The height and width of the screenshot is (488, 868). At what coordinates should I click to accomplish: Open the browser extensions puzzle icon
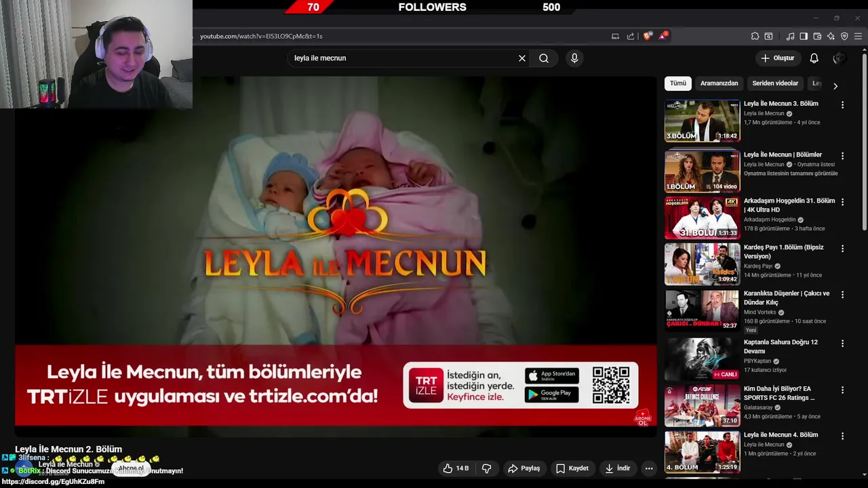click(x=755, y=36)
